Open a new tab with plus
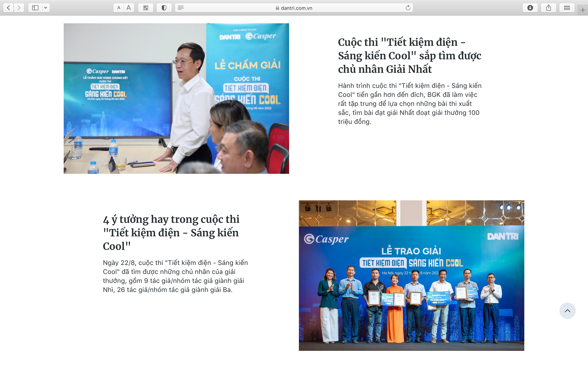The image size is (588, 368). pos(583,10)
